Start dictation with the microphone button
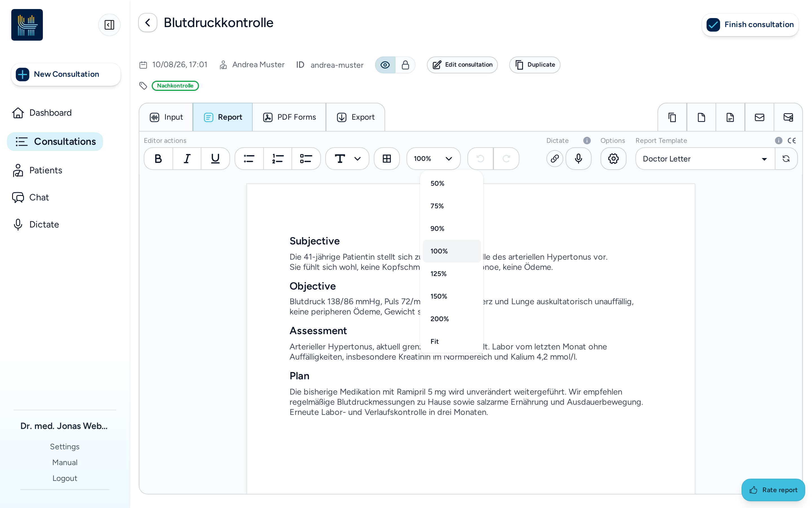The height and width of the screenshot is (508, 812). [x=579, y=159]
